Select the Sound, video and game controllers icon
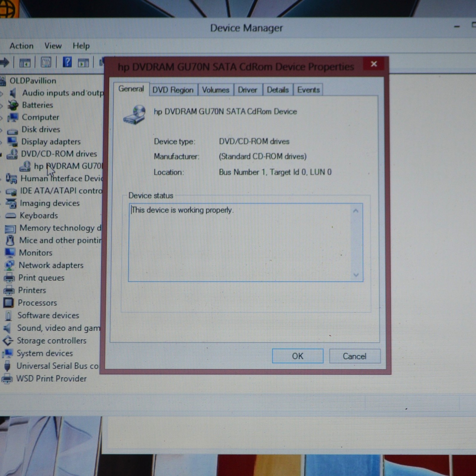Image resolution: width=476 pixels, height=476 pixels. [x=7, y=328]
